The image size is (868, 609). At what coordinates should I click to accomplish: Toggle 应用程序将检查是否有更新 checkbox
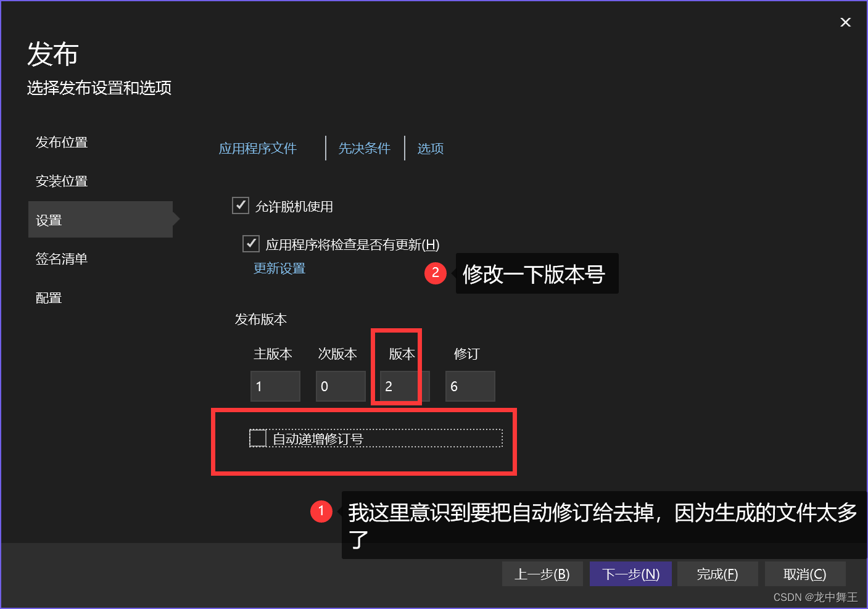tap(251, 244)
